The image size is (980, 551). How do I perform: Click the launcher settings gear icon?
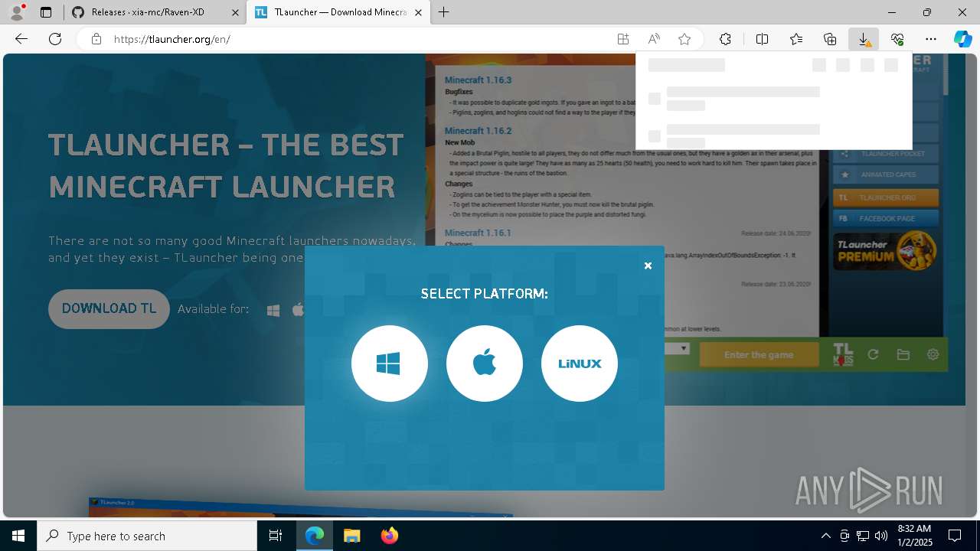click(933, 354)
